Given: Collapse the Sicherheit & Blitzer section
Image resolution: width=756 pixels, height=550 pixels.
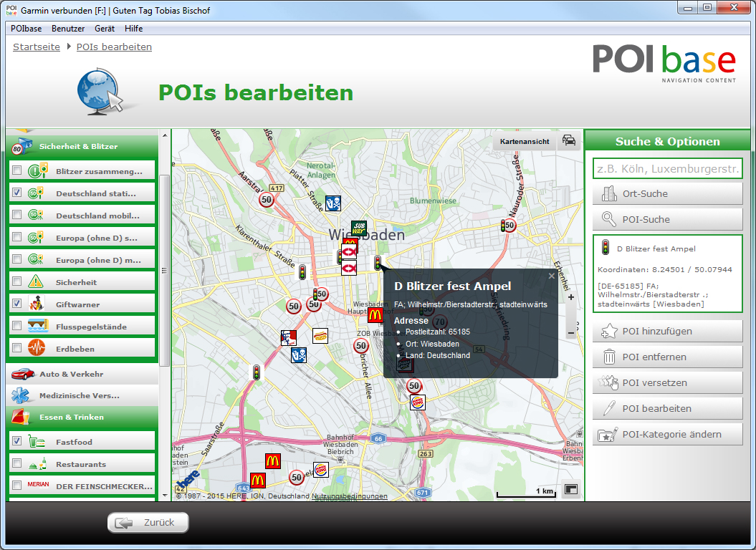Looking at the screenshot, I should click(x=78, y=146).
